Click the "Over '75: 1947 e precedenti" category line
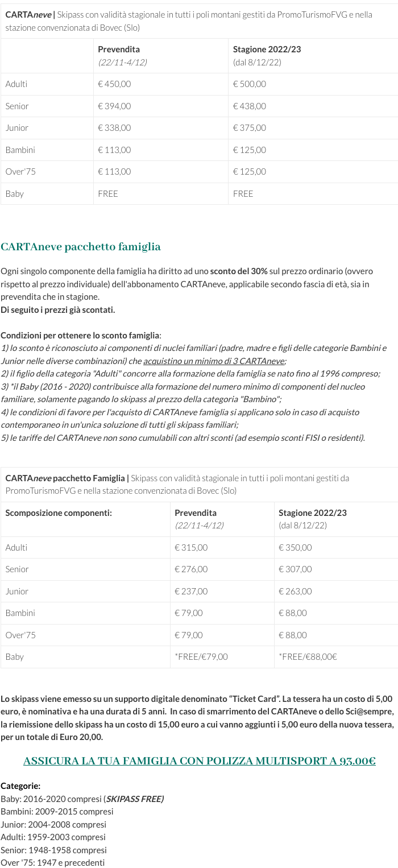This screenshot has height=868, width=398. pos(53,863)
